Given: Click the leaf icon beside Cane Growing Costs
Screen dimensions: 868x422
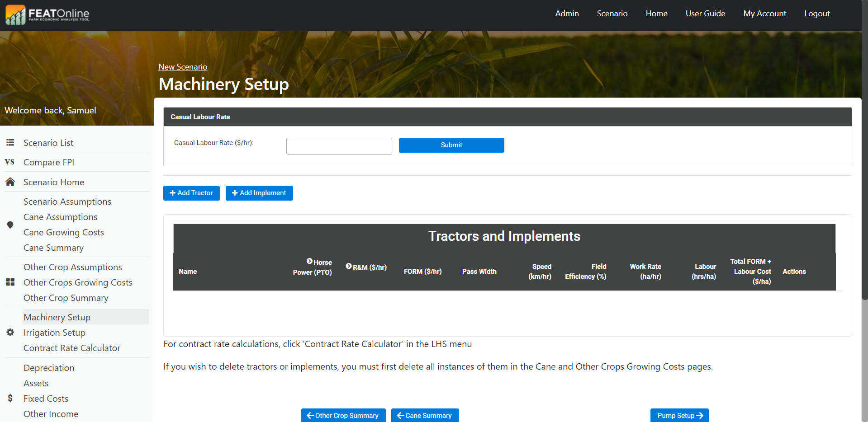Looking at the screenshot, I should pyautogui.click(x=10, y=225).
